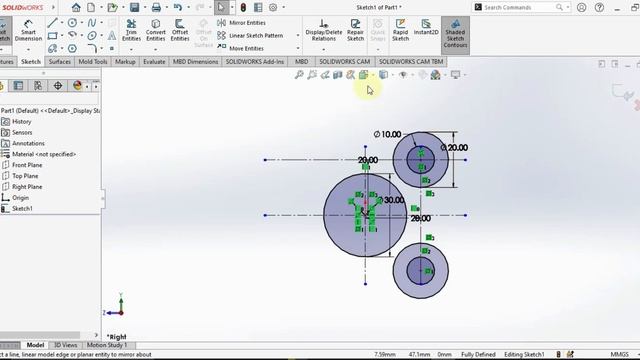Select the Ellipse sketch tool
Image resolution: width=640 pixels, height=360 pixels.
(x=92, y=36)
